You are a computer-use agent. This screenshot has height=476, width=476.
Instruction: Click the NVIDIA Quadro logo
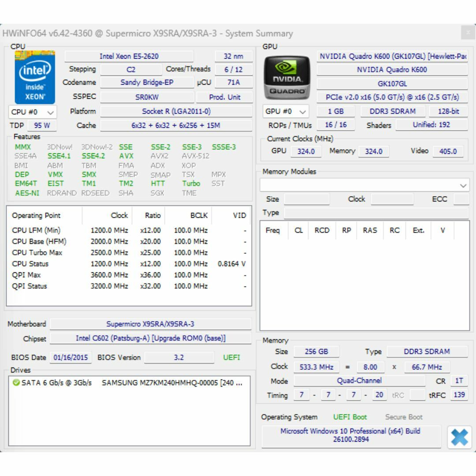tap(287, 78)
